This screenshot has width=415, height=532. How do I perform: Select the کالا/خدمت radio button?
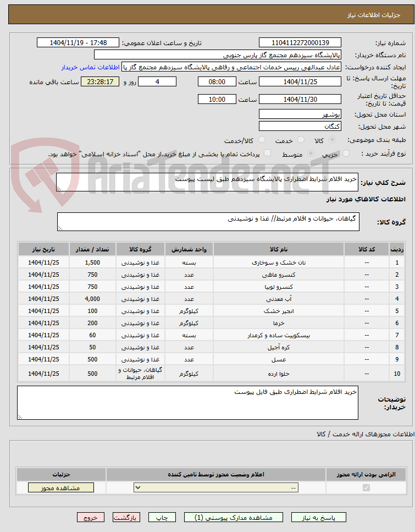262,140
